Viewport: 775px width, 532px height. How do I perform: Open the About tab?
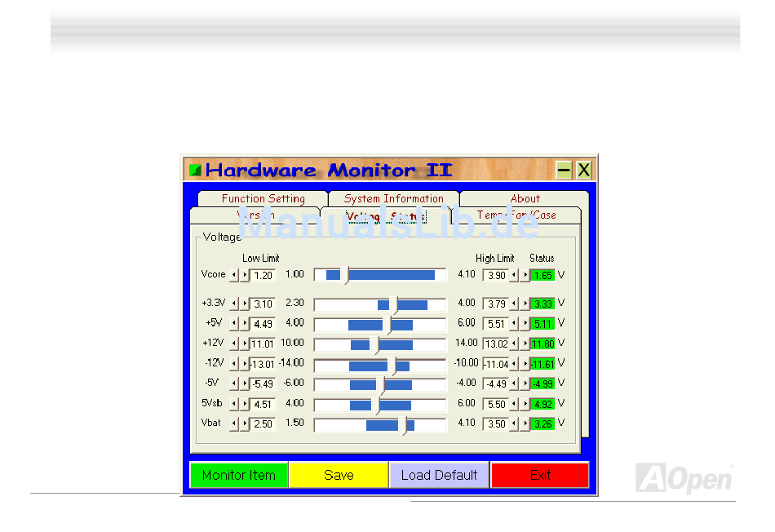pos(525,199)
